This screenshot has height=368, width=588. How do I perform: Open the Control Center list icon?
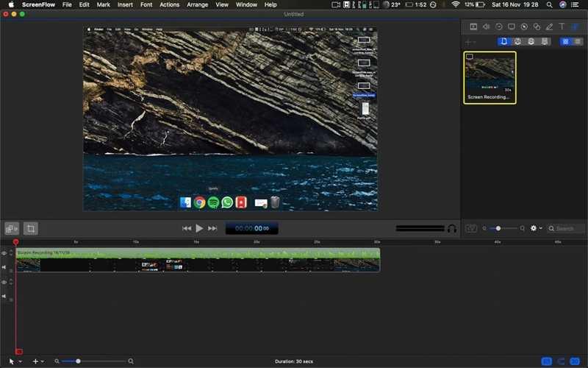click(x=575, y=4)
